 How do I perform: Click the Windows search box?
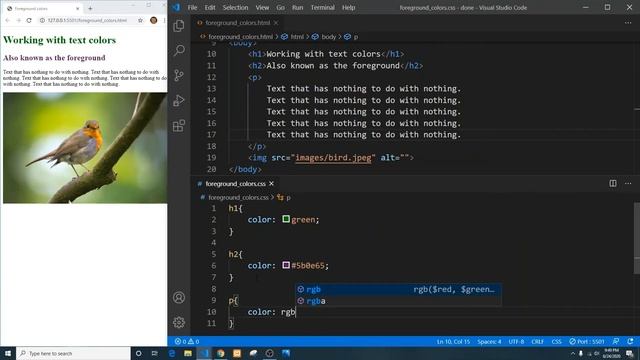pos(73,353)
